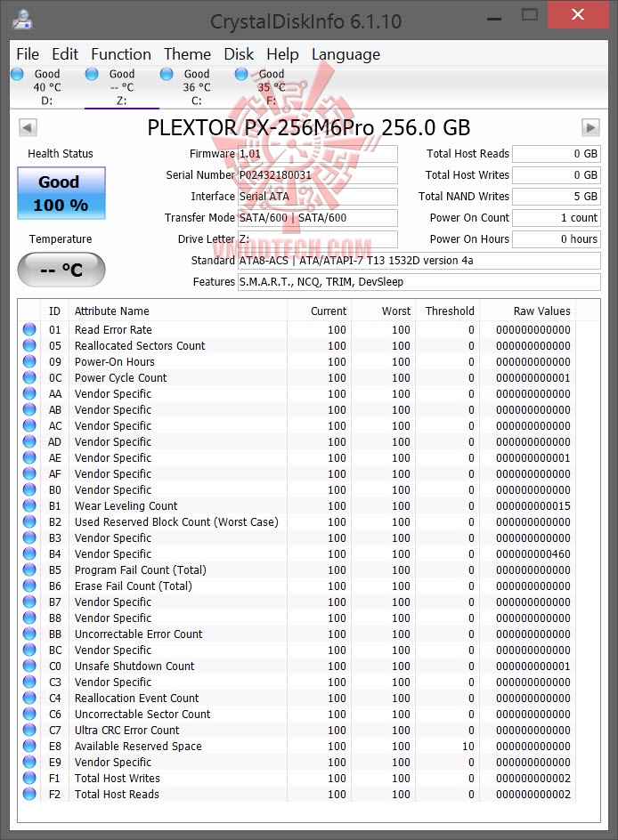Click the Firmware 1.01 field

pos(317,154)
